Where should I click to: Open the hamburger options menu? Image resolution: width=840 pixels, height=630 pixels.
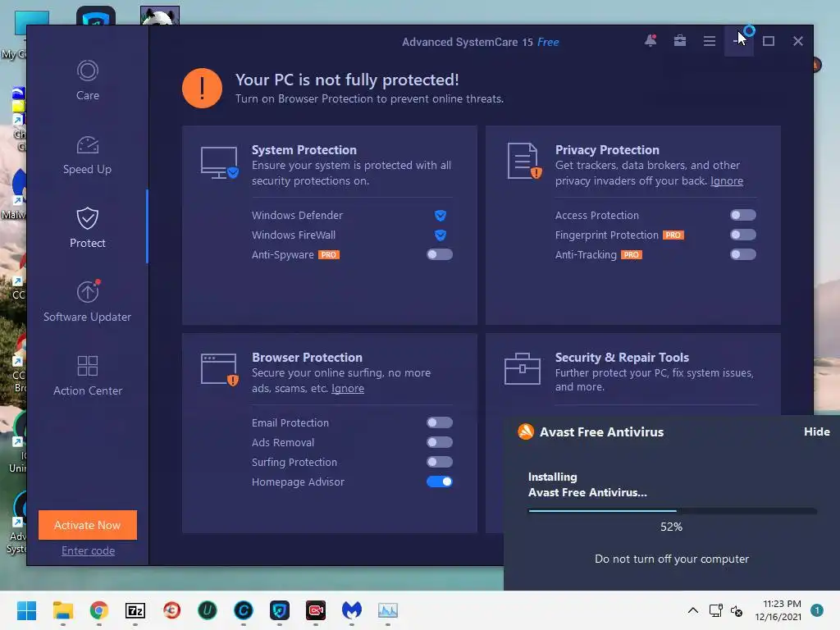click(710, 41)
